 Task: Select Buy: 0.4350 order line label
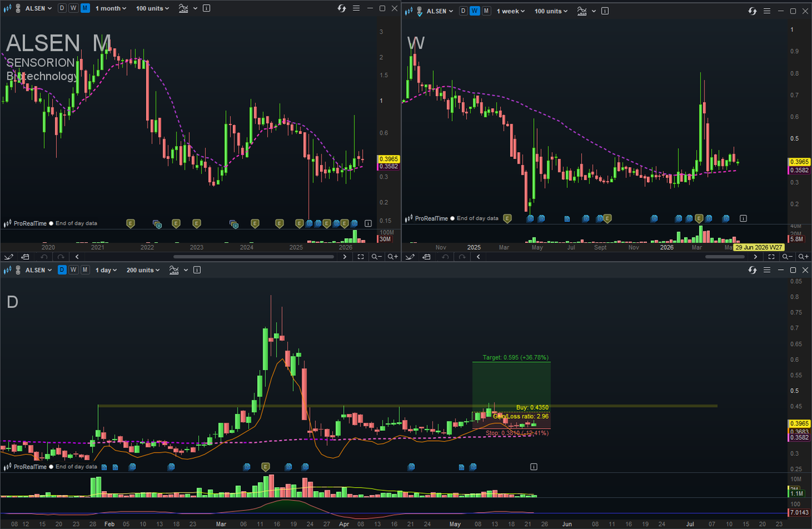[532, 408]
